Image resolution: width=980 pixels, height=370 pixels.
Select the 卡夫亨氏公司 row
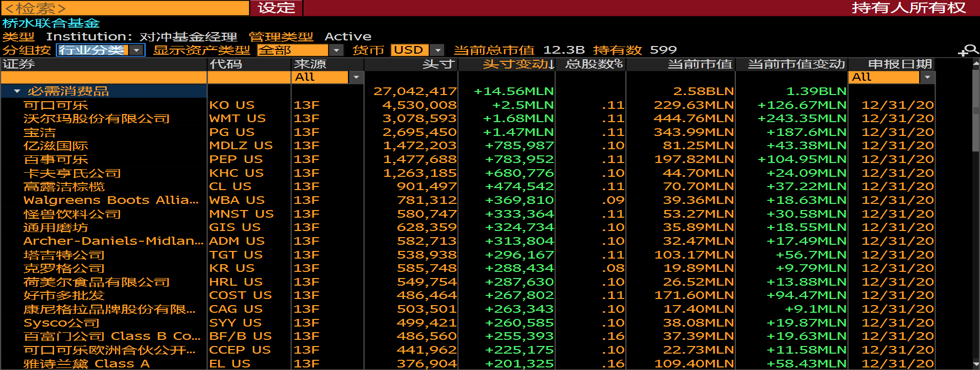click(468, 173)
